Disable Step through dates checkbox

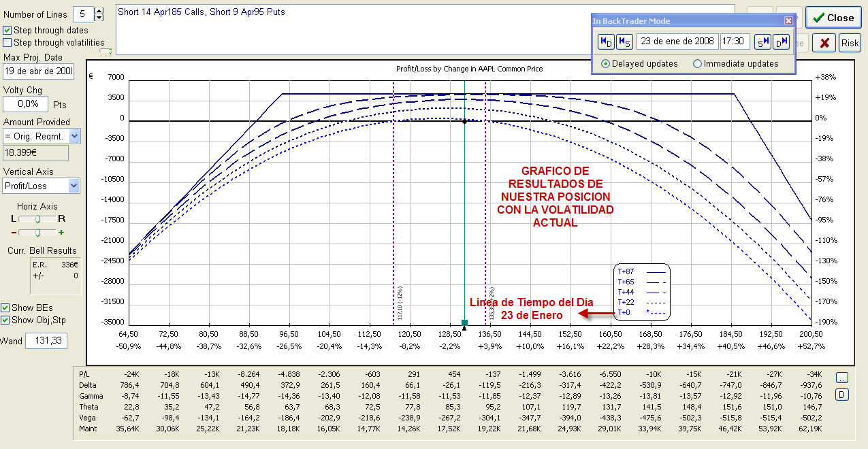pos(7,30)
